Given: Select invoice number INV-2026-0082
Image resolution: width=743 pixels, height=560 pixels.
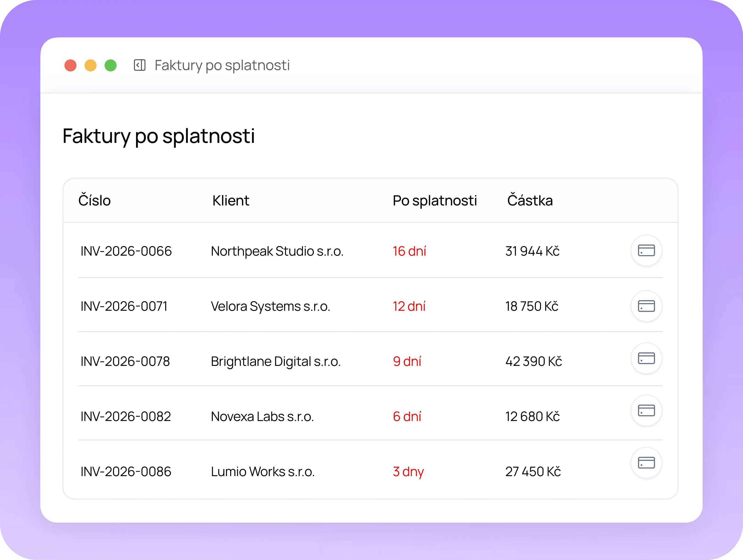Looking at the screenshot, I should coord(126,416).
